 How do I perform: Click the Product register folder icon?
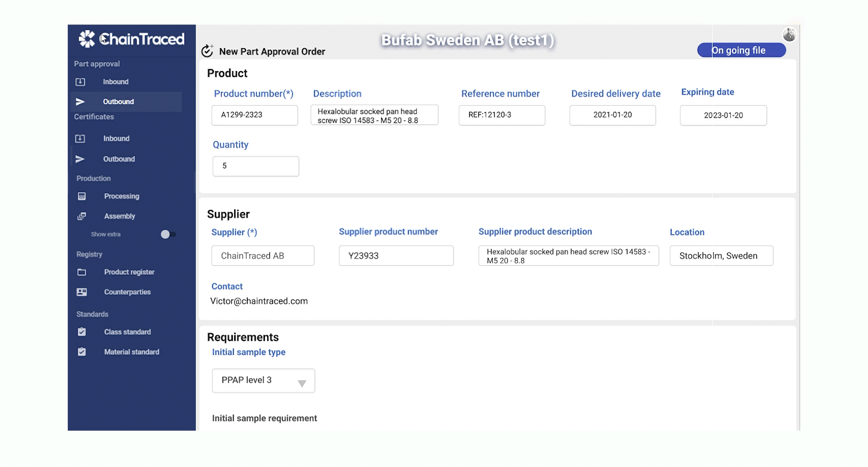click(82, 272)
